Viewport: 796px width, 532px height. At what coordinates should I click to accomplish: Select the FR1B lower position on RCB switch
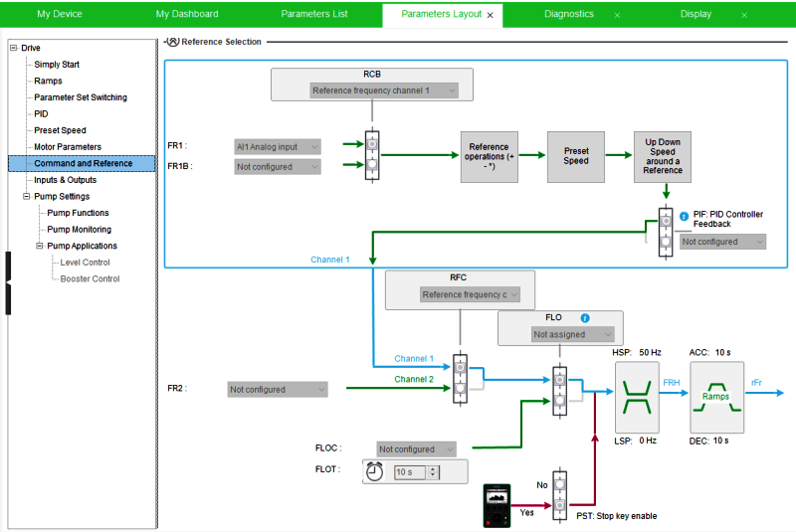click(x=371, y=166)
